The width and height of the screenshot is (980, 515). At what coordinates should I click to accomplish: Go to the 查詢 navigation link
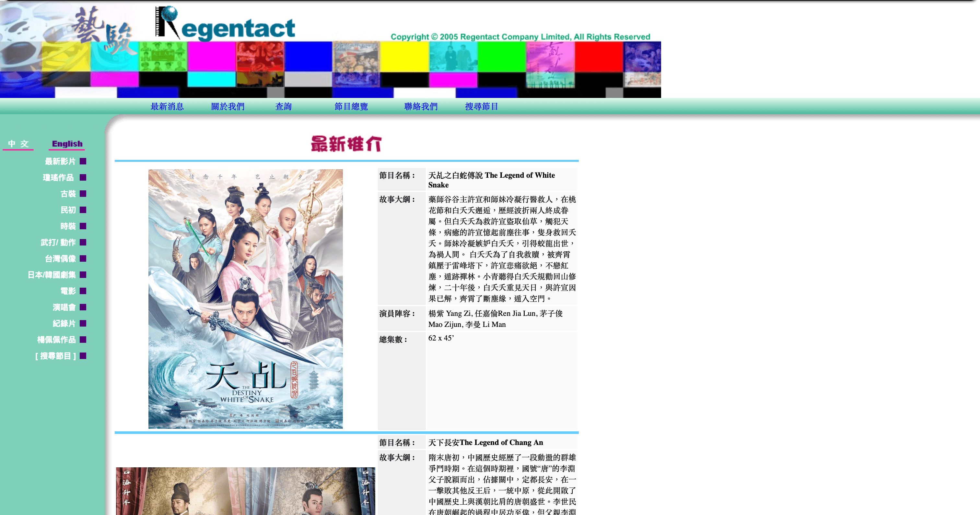tap(284, 107)
